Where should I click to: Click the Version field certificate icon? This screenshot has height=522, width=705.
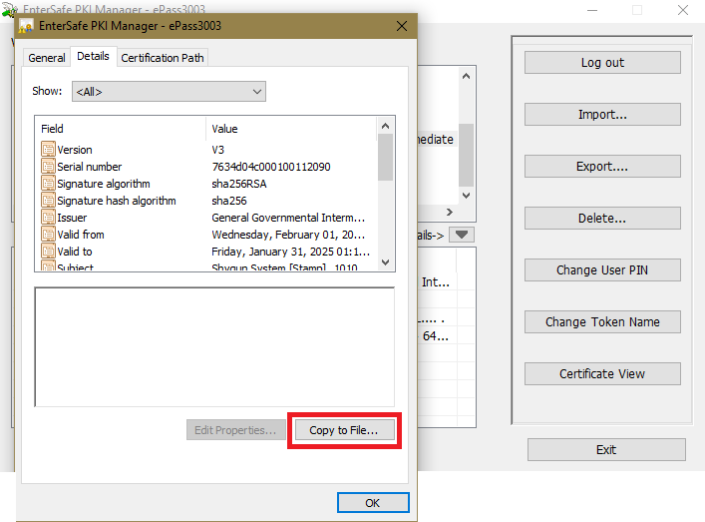pos(48,150)
